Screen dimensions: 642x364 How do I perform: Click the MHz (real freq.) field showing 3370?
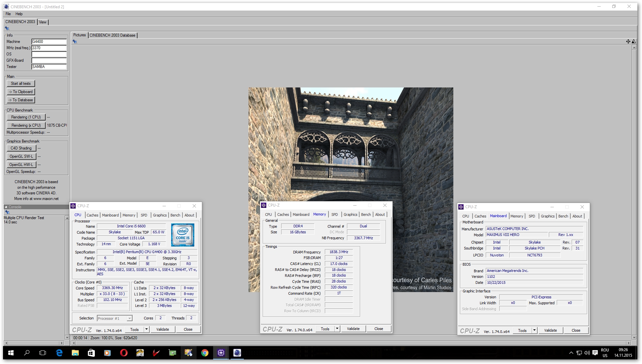tap(49, 48)
